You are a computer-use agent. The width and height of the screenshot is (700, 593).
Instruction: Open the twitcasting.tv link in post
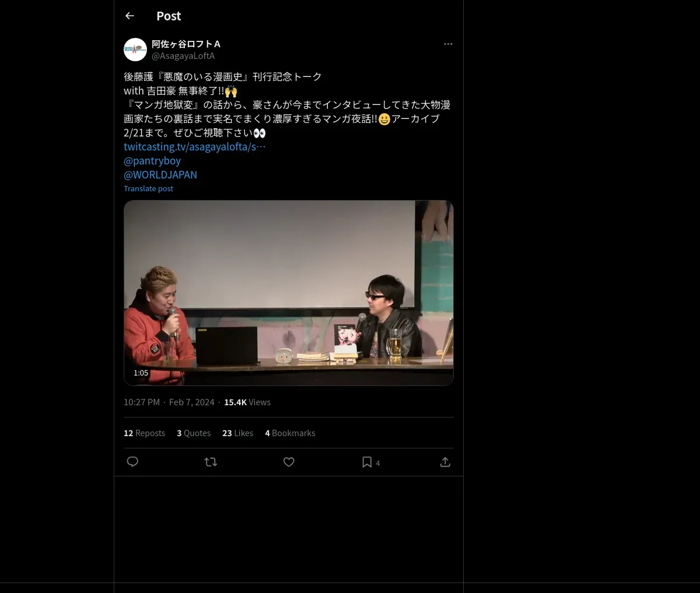[194, 146]
